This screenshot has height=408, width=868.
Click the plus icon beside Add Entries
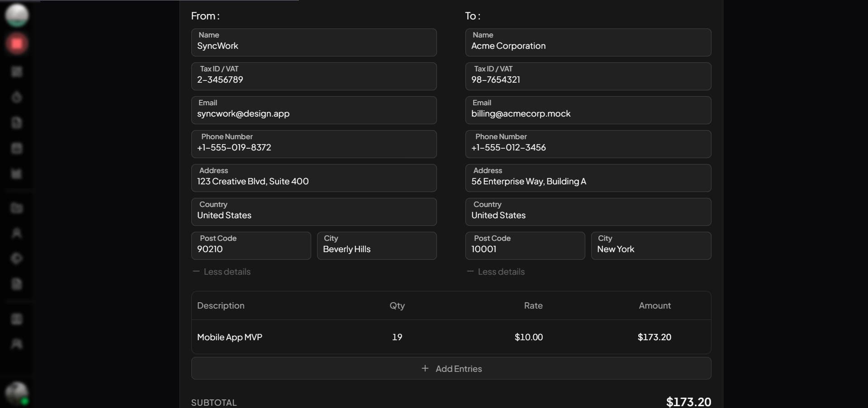tap(425, 369)
